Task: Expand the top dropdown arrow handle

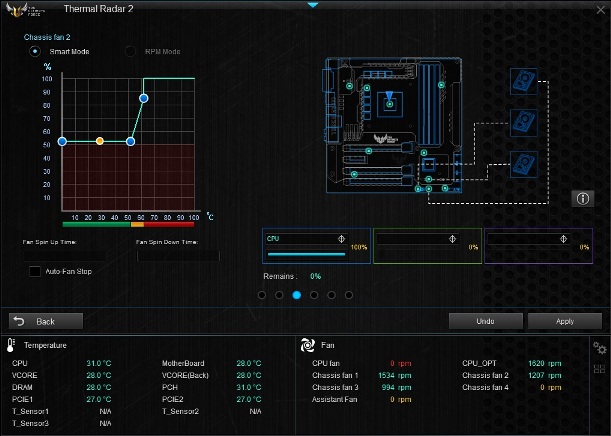Action: pyautogui.click(x=313, y=5)
